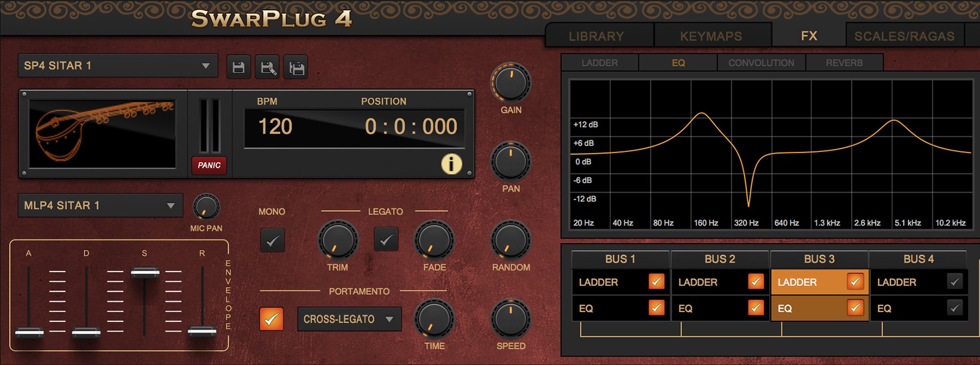Click the EQ curve peak near 5.1 kHz
The height and width of the screenshot is (365, 980).
pos(893,121)
